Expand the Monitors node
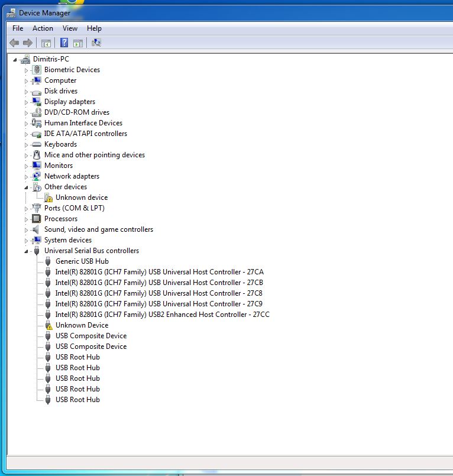Image resolution: width=453 pixels, height=476 pixels. click(x=26, y=166)
